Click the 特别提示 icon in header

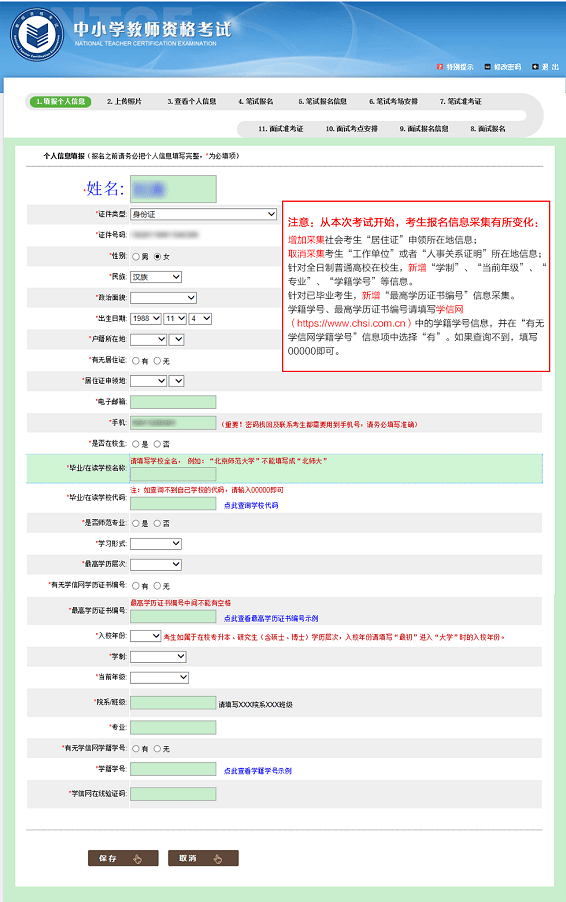pyautogui.click(x=440, y=67)
